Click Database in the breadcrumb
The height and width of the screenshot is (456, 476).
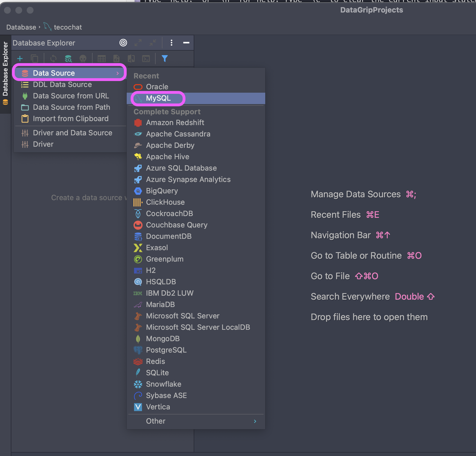[21, 27]
